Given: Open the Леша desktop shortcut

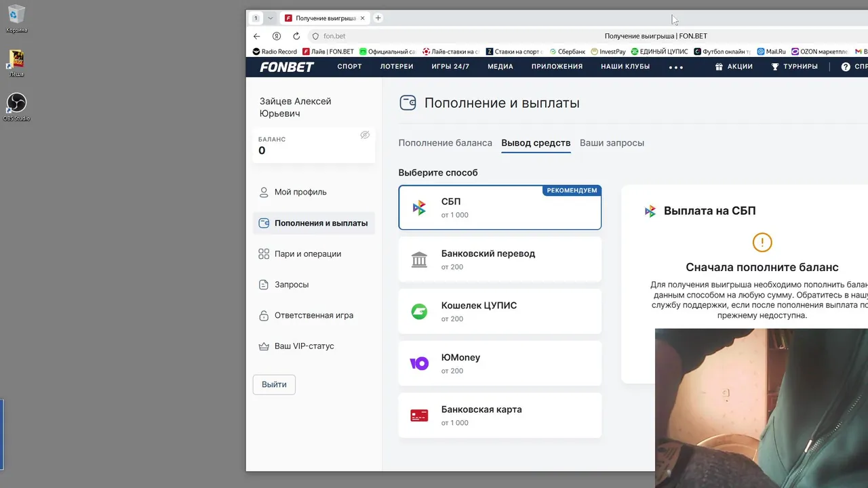Looking at the screenshot, I should point(16,63).
